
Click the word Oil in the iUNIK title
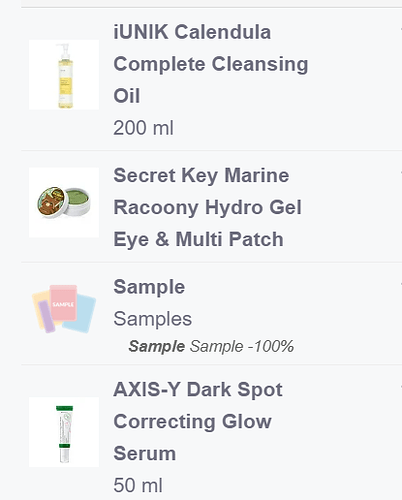tap(127, 96)
